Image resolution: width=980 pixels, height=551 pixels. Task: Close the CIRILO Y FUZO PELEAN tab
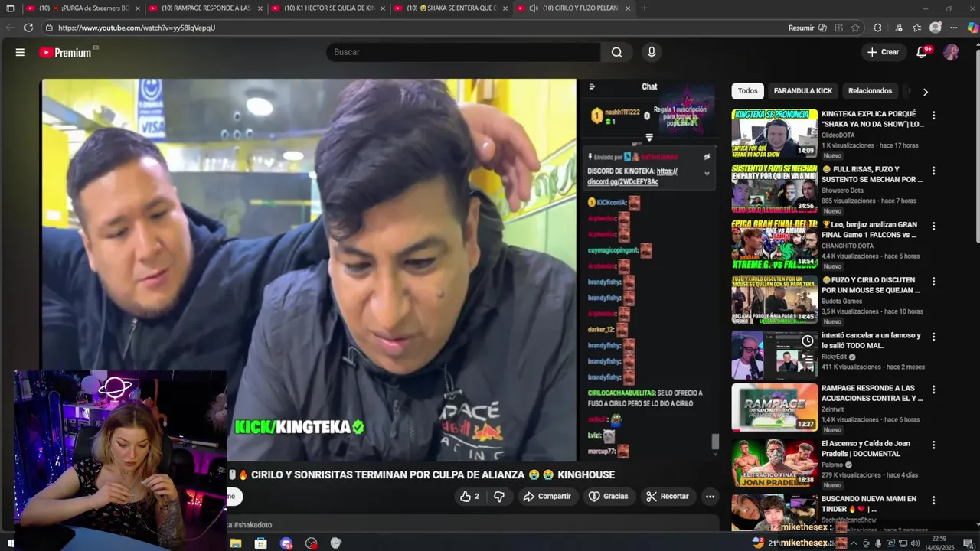click(x=628, y=8)
